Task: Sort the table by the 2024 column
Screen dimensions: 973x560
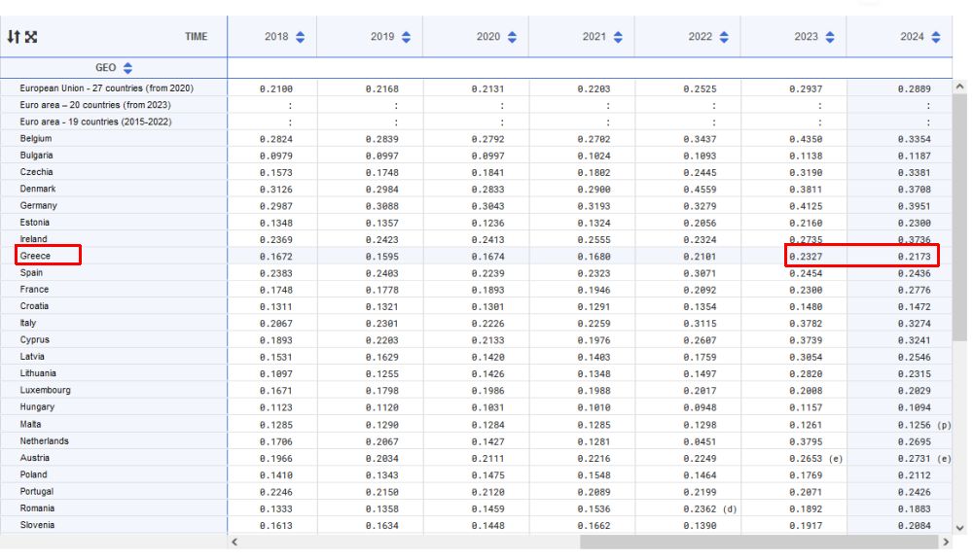Action: coord(936,37)
